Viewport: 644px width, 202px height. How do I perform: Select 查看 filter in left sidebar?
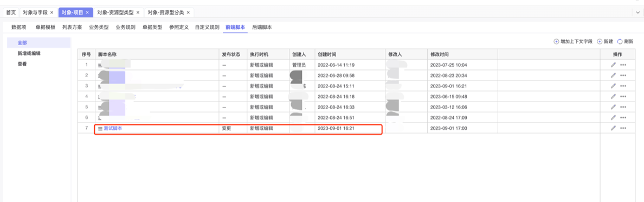22,64
